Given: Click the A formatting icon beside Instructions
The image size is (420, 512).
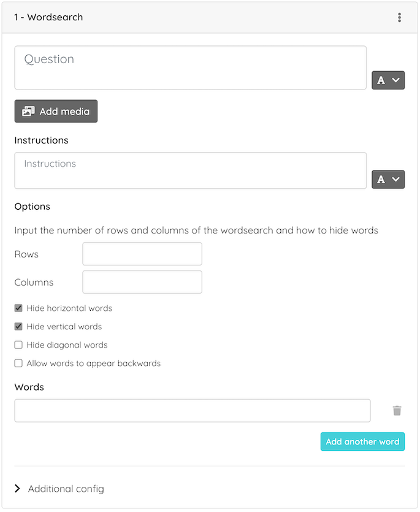Looking at the screenshot, I should click(381, 179).
